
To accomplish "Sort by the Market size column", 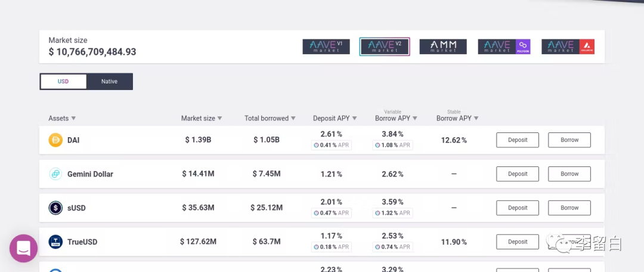I will tap(202, 118).
